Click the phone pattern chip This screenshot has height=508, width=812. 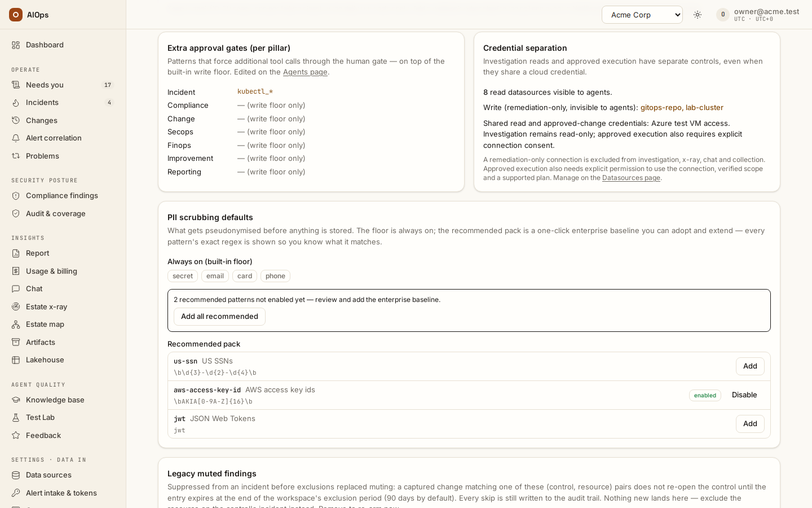(x=275, y=276)
